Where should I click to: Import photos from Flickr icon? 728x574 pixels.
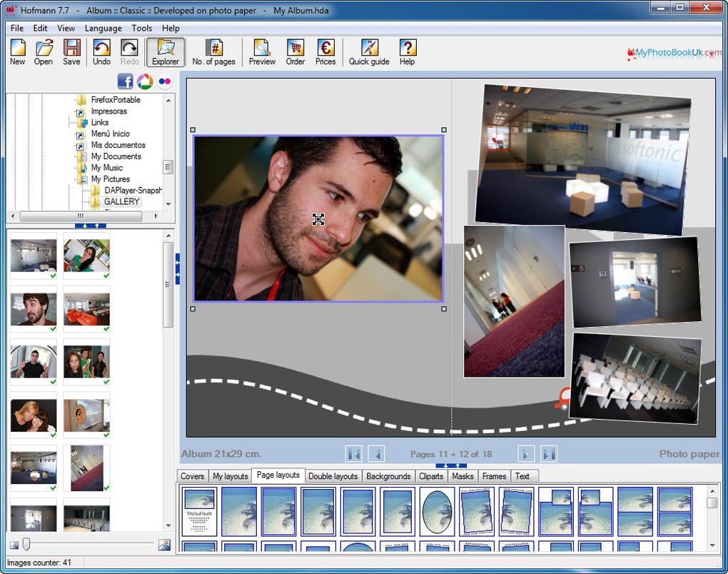click(165, 81)
